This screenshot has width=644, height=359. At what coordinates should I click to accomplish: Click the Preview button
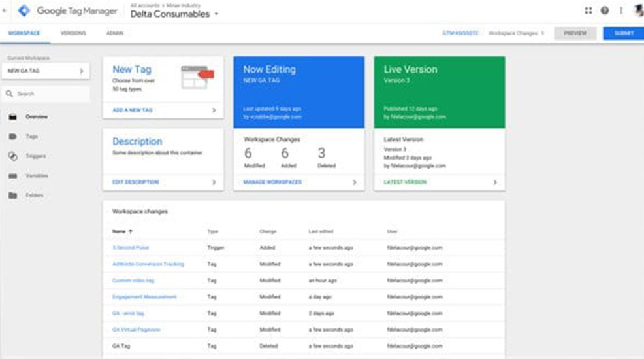click(x=575, y=33)
